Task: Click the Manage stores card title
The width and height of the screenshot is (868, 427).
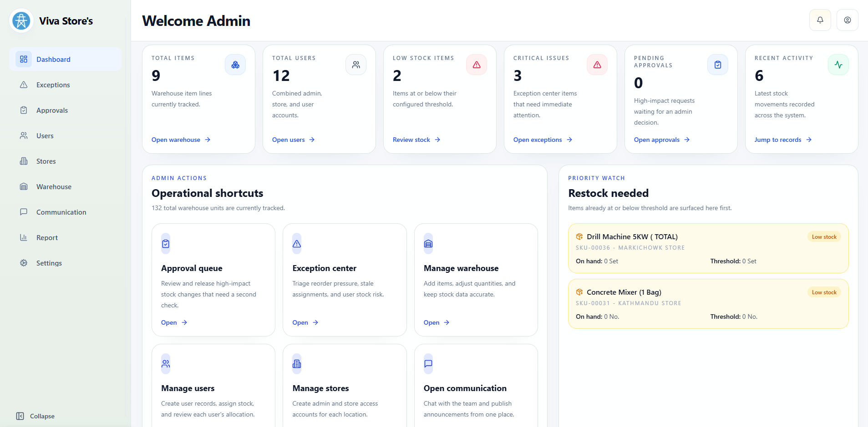Action: tap(320, 388)
